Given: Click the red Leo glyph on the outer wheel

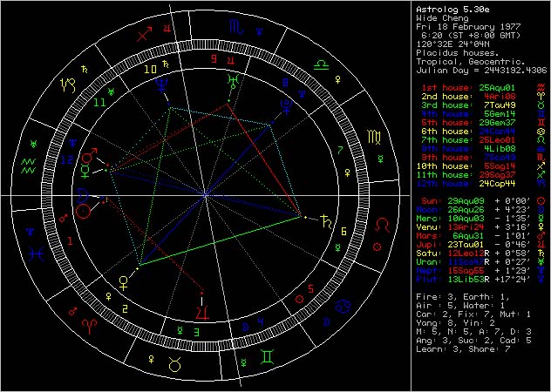Looking at the screenshot, I should click(381, 226).
